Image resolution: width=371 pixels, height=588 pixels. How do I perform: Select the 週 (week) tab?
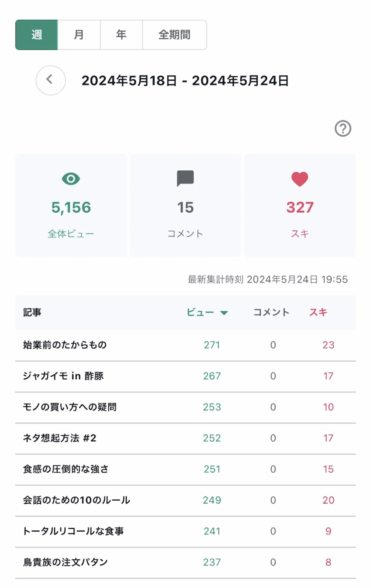36,35
